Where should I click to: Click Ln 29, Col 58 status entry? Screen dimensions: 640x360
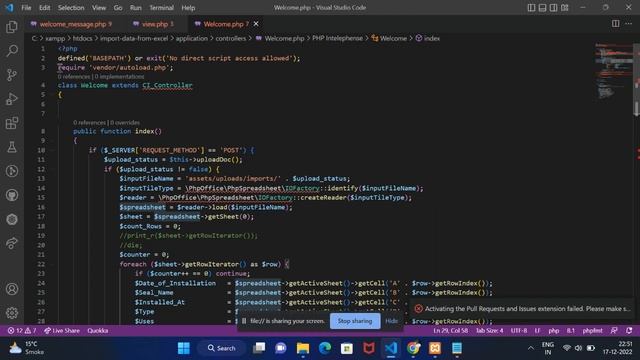click(x=450, y=331)
